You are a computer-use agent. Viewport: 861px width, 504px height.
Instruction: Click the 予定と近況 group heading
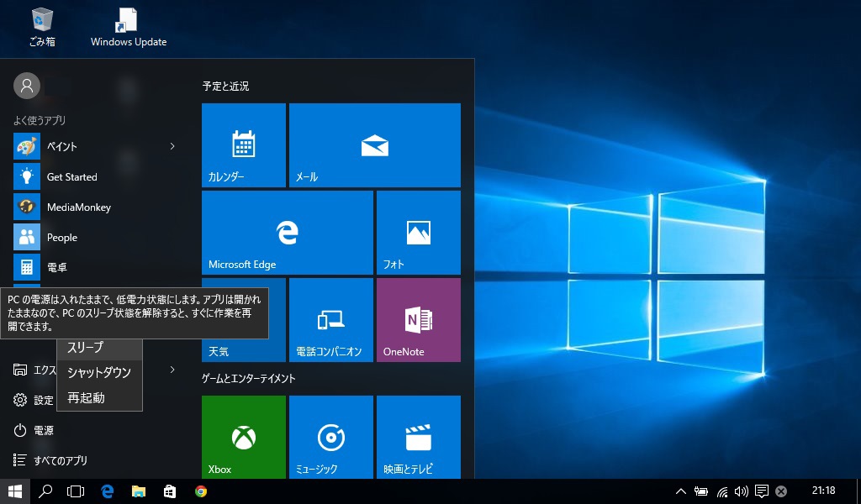coord(225,87)
